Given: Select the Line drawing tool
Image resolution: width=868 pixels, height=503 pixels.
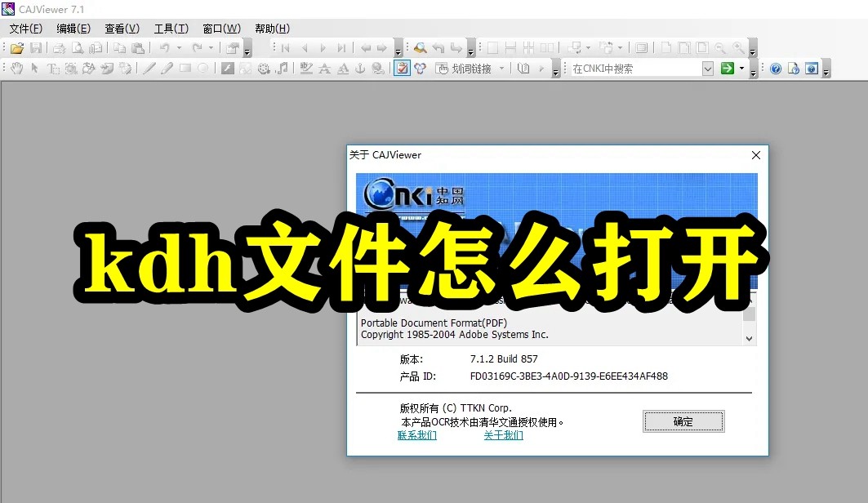Looking at the screenshot, I should (x=149, y=68).
